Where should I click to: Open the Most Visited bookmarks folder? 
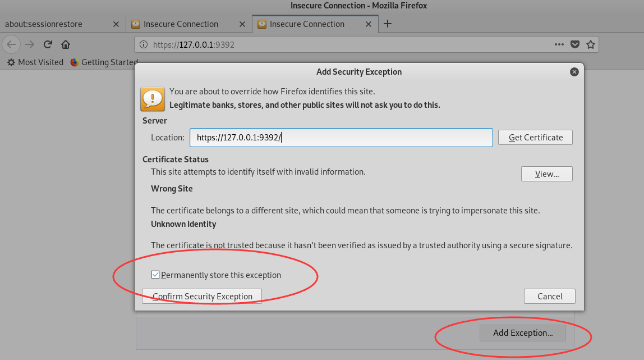point(36,62)
